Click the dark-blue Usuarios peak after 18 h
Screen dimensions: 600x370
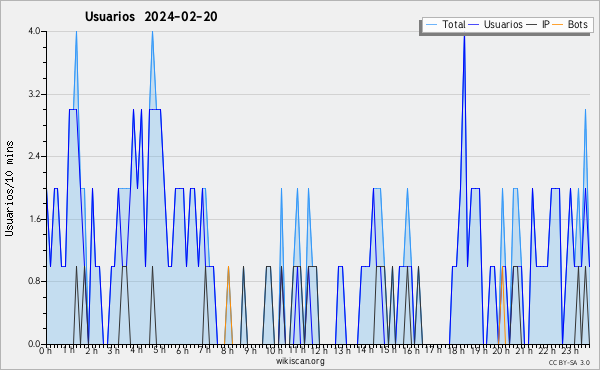click(464, 37)
